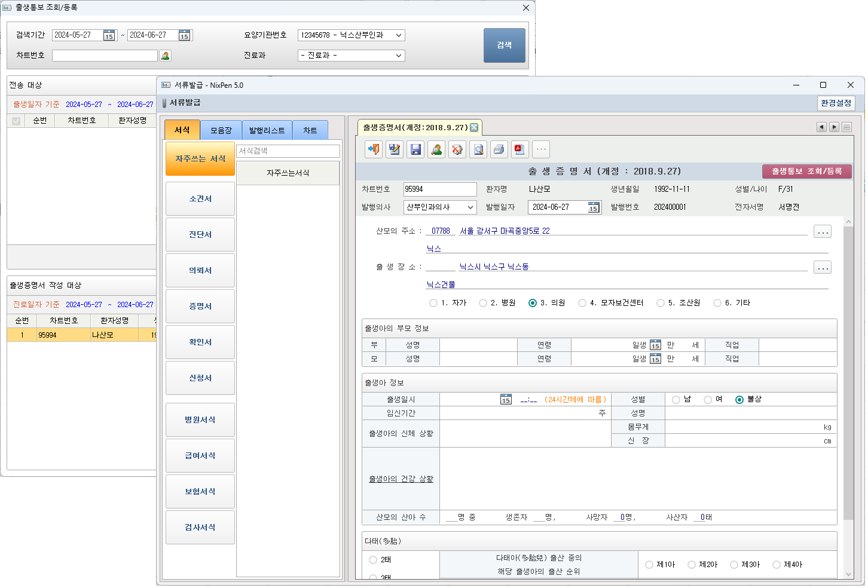The width and height of the screenshot is (868, 588).
Task: Open the 진료과 dropdown list
Action: (x=398, y=56)
